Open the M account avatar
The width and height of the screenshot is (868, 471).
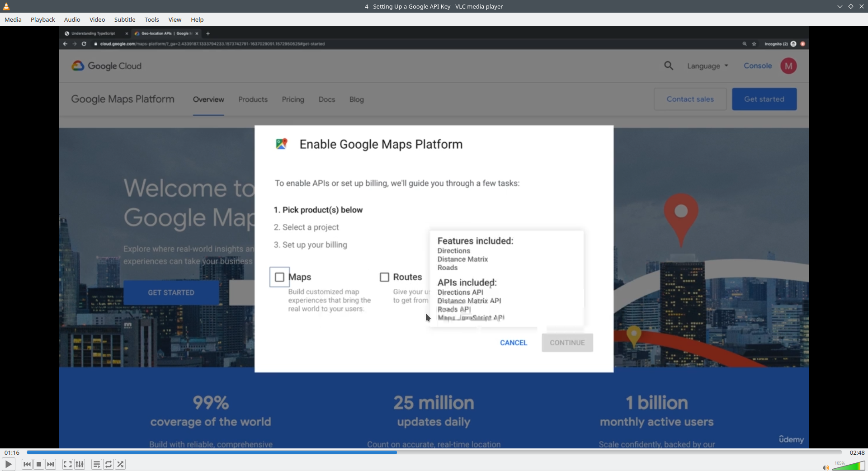point(788,66)
